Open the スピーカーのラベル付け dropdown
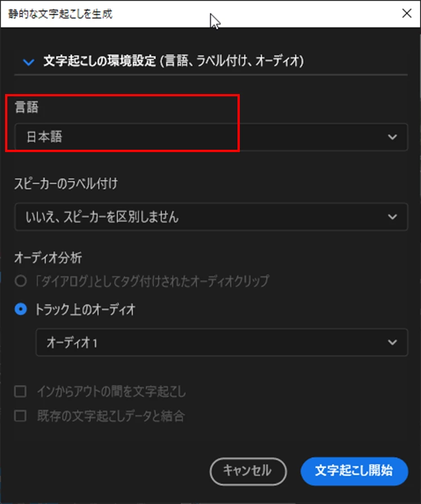The image size is (421, 504). click(211, 217)
